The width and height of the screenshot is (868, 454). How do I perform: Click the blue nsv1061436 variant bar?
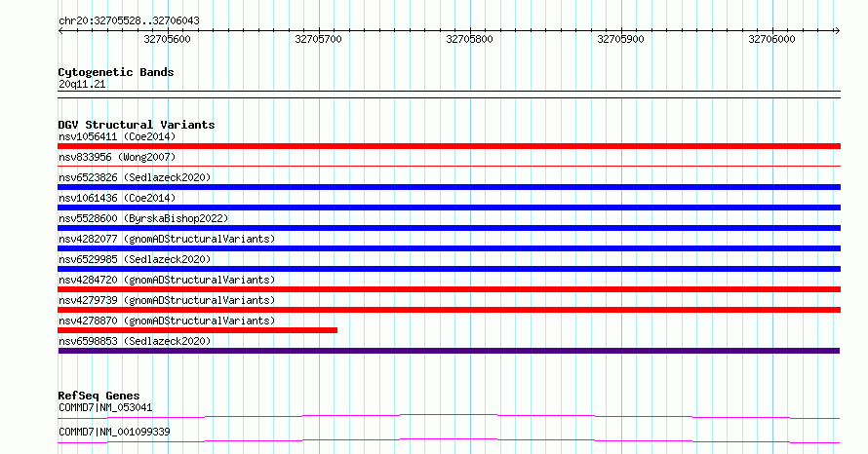click(x=449, y=208)
